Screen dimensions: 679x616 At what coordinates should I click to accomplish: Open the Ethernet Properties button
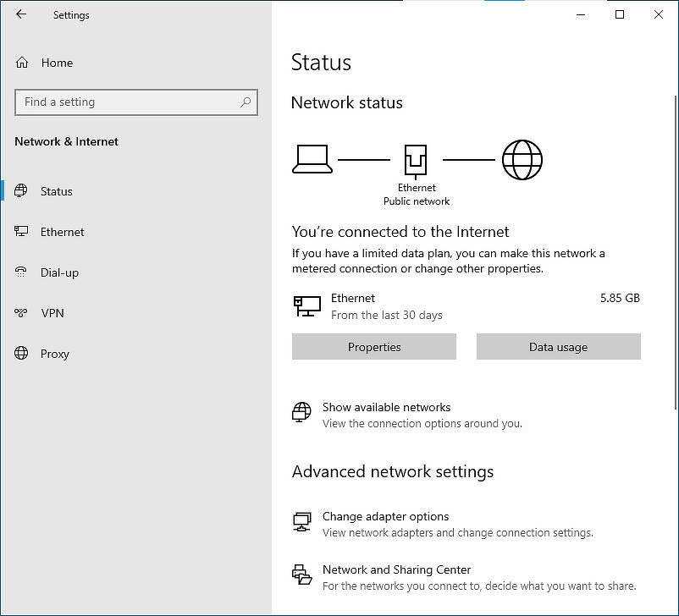point(374,347)
